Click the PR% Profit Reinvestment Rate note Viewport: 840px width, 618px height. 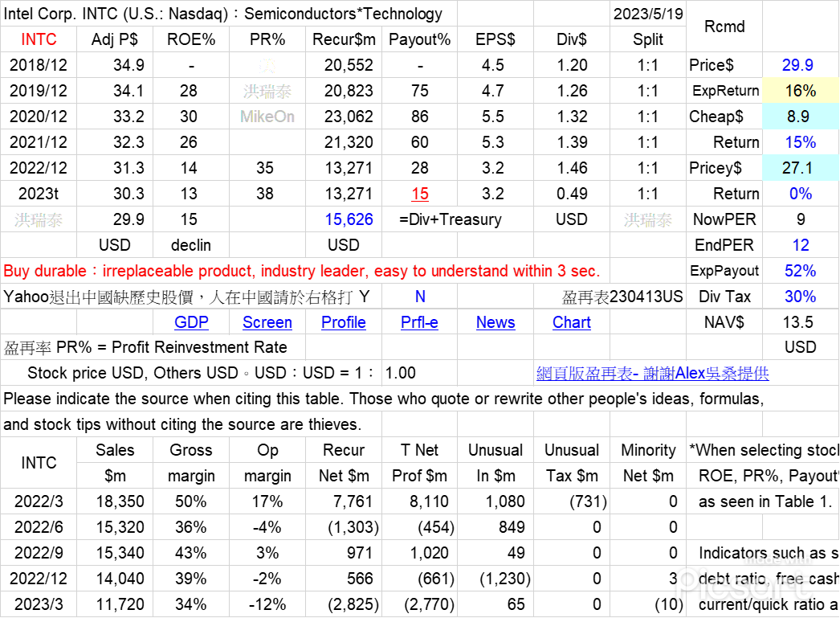tap(145, 347)
